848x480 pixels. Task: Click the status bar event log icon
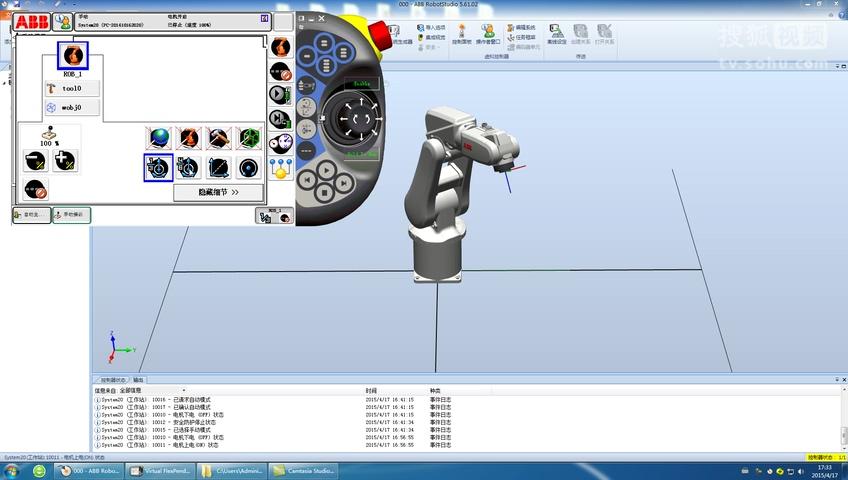point(264,18)
